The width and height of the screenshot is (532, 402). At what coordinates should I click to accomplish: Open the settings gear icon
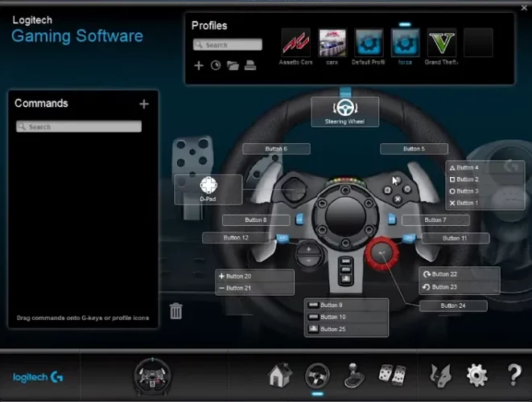coord(477,375)
